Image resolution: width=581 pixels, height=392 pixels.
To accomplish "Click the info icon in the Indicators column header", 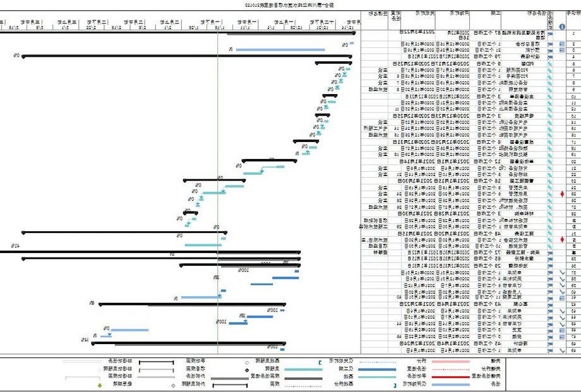I will pyautogui.click(x=562, y=27).
